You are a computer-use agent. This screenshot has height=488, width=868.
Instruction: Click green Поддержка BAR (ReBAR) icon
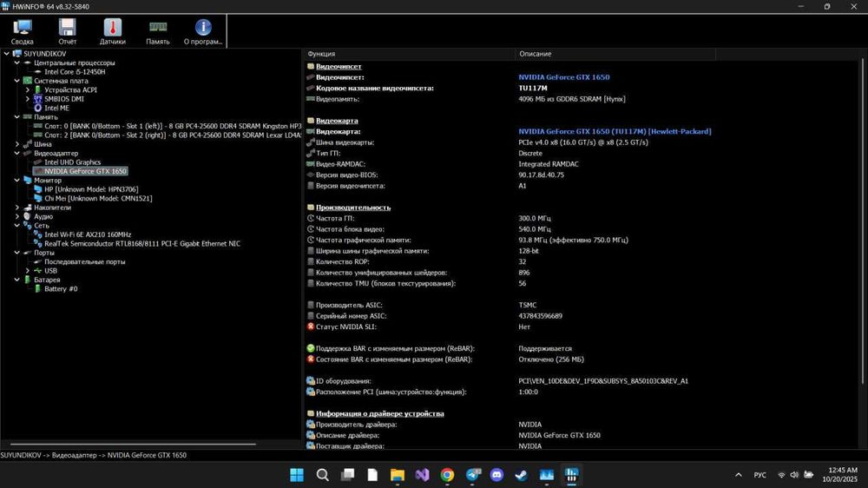click(311, 348)
